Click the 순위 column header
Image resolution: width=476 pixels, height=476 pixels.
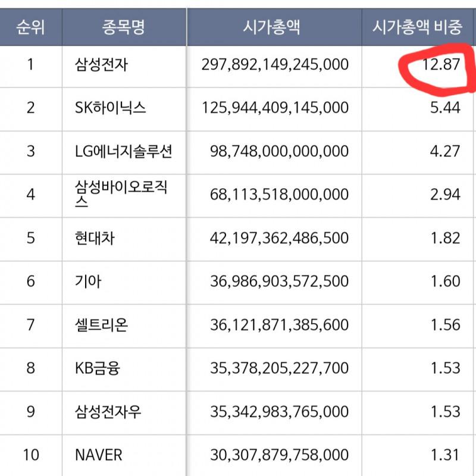pyautogui.click(x=31, y=27)
